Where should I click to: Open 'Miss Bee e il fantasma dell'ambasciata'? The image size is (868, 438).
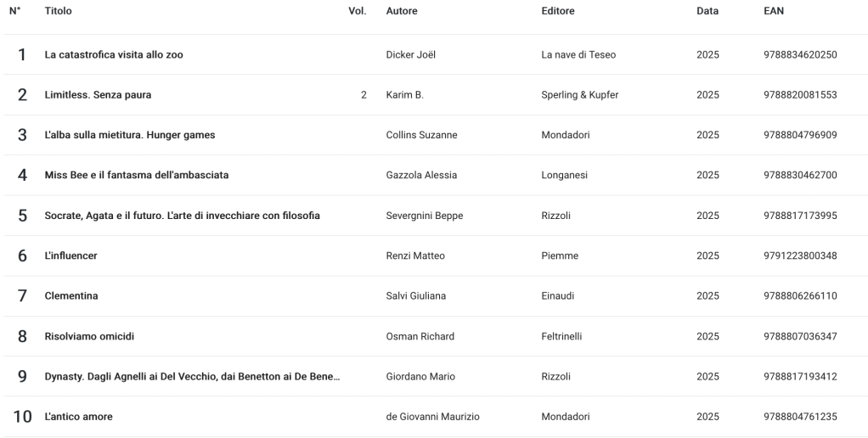point(137,176)
